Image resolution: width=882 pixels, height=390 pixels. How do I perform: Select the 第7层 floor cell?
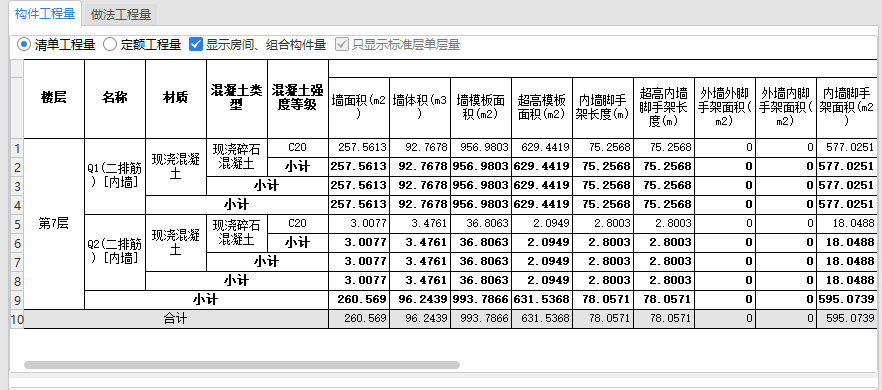pyautogui.click(x=54, y=224)
